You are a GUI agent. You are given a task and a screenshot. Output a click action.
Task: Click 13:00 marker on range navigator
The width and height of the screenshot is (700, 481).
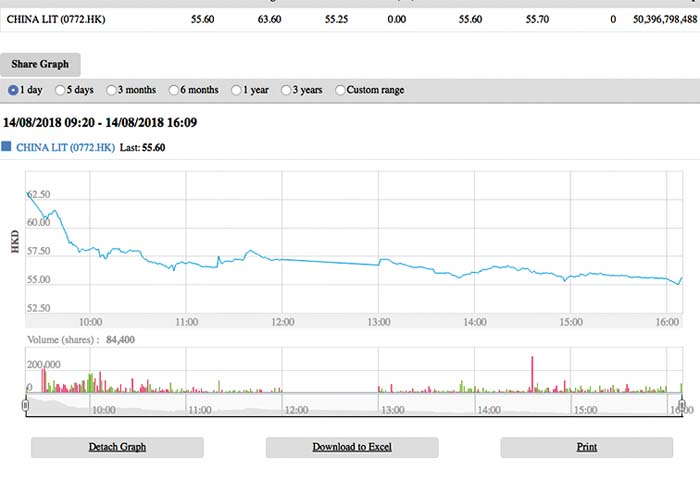pyautogui.click(x=392, y=410)
